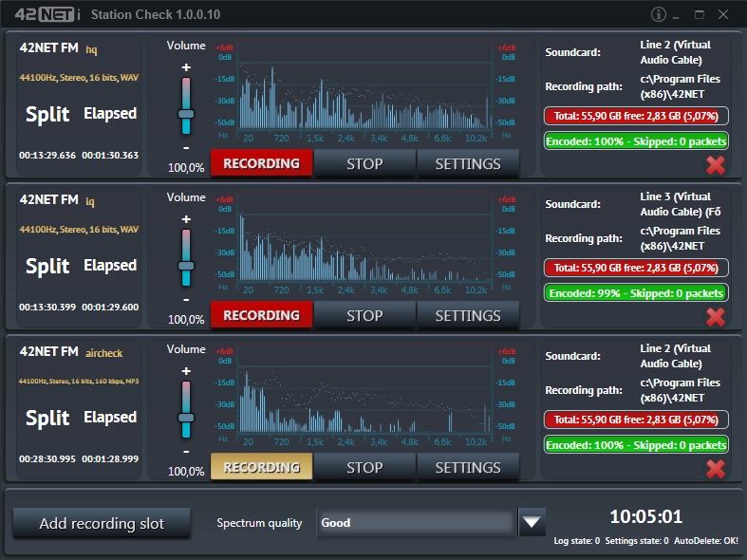Screen dimensions: 747x560
Task: Click the Spectrum quality label
Action: 260,523
